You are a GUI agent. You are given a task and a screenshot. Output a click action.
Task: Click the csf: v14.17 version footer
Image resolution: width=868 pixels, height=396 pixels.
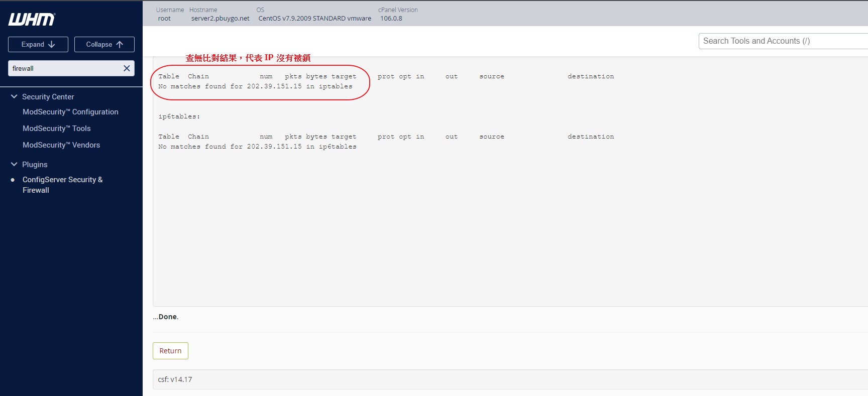[x=175, y=379]
